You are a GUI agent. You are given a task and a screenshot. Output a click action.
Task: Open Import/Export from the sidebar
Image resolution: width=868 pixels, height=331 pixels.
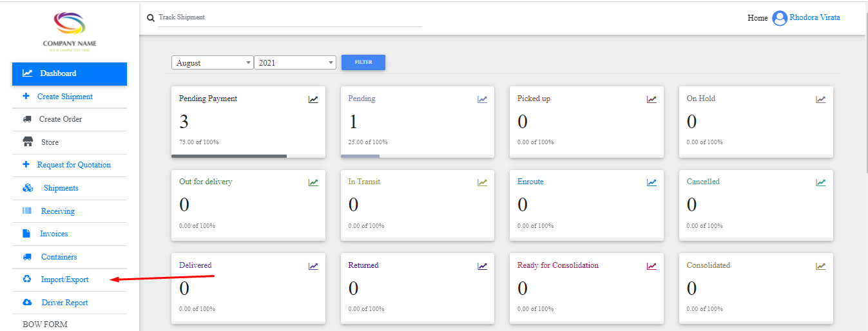(64, 279)
